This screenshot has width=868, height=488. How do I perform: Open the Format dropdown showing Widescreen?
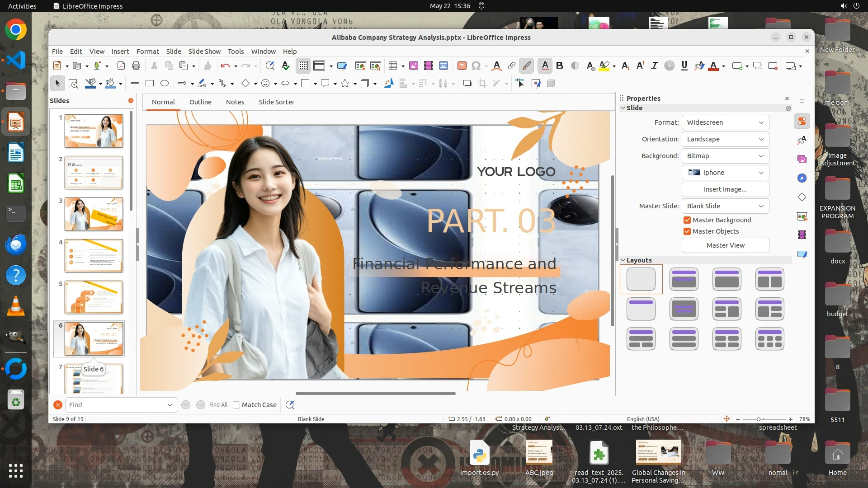(725, 122)
